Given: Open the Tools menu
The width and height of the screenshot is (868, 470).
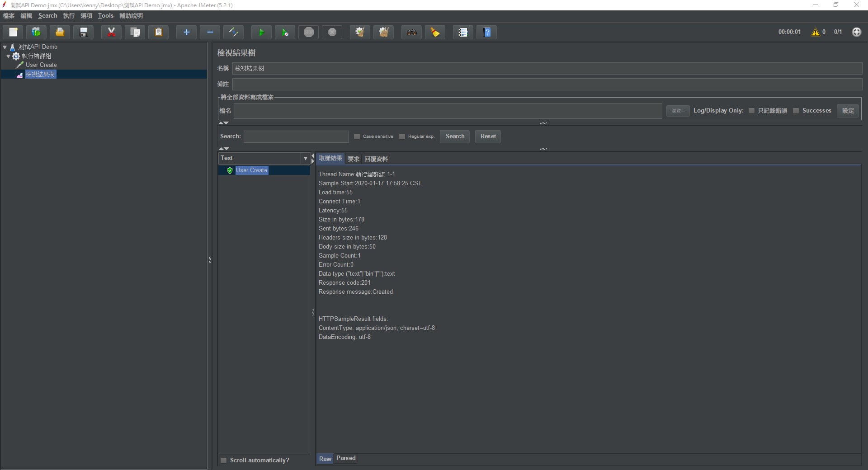Looking at the screenshot, I should 105,16.
